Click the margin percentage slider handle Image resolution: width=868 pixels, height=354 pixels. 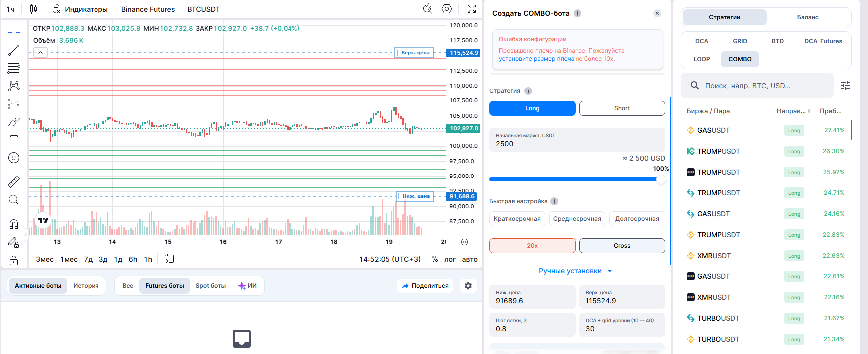pos(661,179)
